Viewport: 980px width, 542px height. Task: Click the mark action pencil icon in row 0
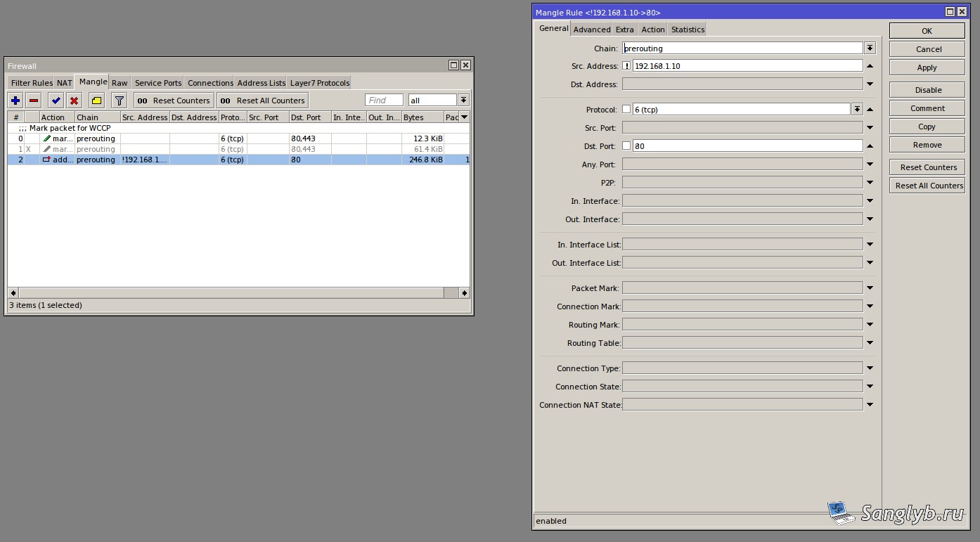[x=47, y=138]
